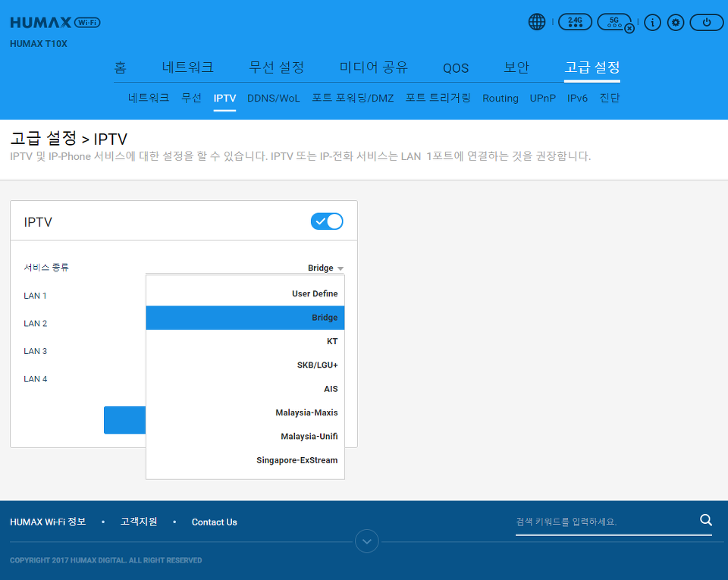This screenshot has height=580, width=728.
Task: Focus the footer search keyword field
Action: pos(606,522)
